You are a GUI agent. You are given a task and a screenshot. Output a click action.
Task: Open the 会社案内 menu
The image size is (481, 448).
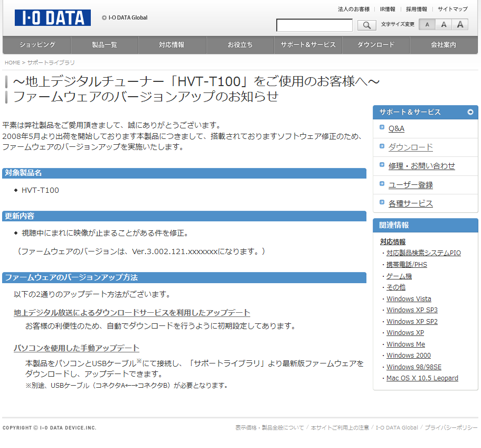pos(444,45)
